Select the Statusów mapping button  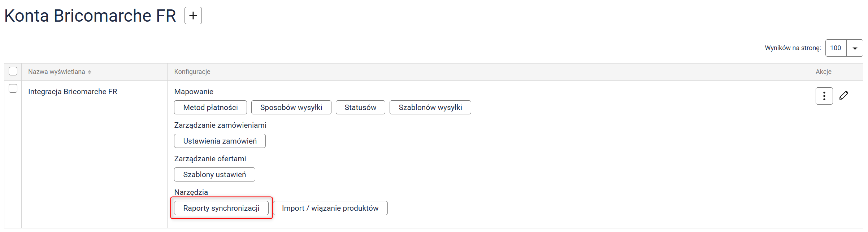click(x=360, y=108)
